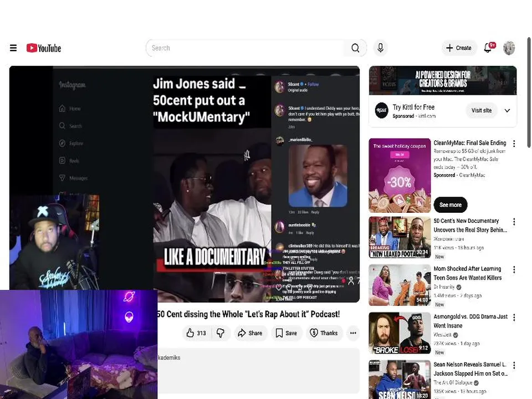532x399 pixels.
Task: Dislike the video with thumbs down
Action: pyautogui.click(x=221, y=333)
